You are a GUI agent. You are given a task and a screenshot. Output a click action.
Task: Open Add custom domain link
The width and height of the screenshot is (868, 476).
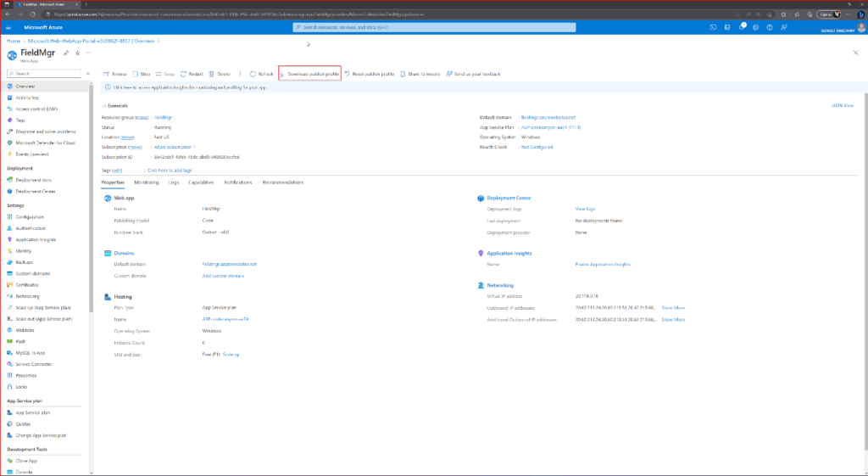223,276
